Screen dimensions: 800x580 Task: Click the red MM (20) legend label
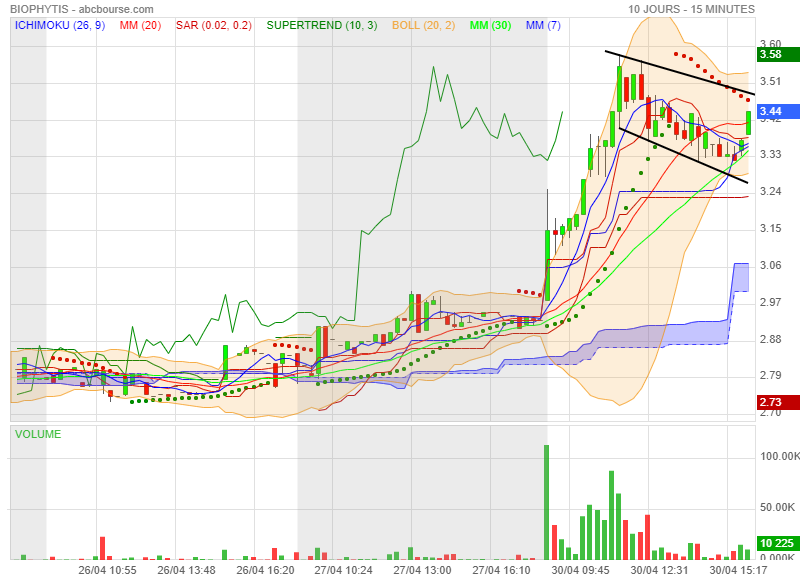coord(140,26)
